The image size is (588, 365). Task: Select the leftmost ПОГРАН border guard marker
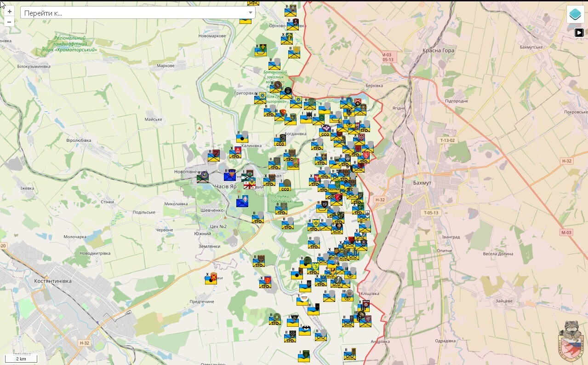click(292, 164)
